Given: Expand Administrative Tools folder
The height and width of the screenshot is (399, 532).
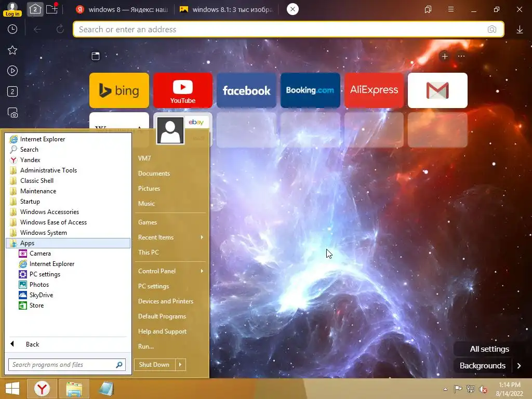Looking at the screenshot, I should point(68,170).
